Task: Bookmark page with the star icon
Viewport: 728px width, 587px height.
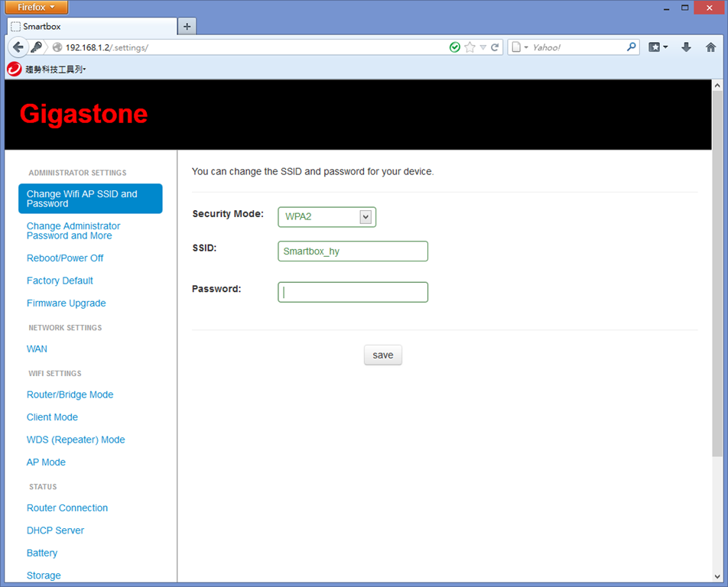Action: 470,47
